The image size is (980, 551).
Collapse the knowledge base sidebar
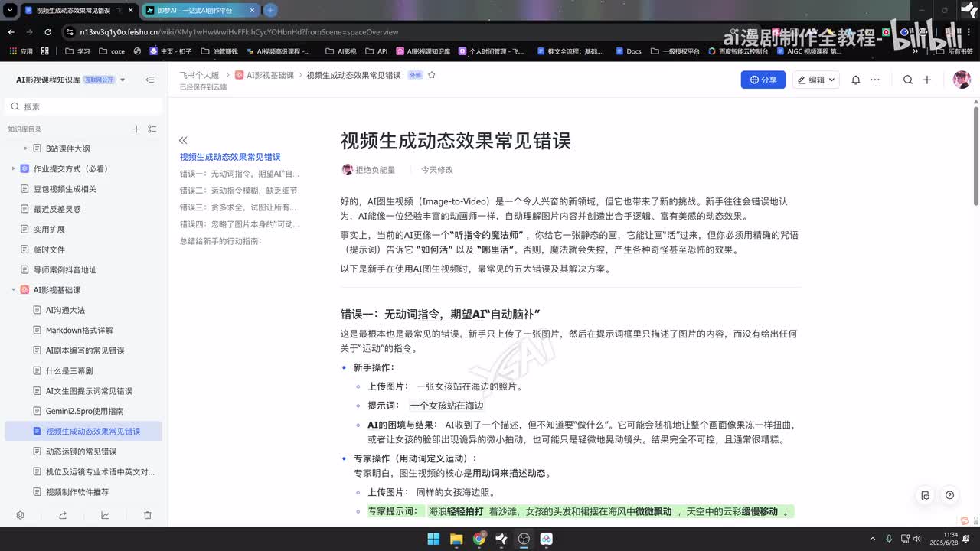click(150, 80)
